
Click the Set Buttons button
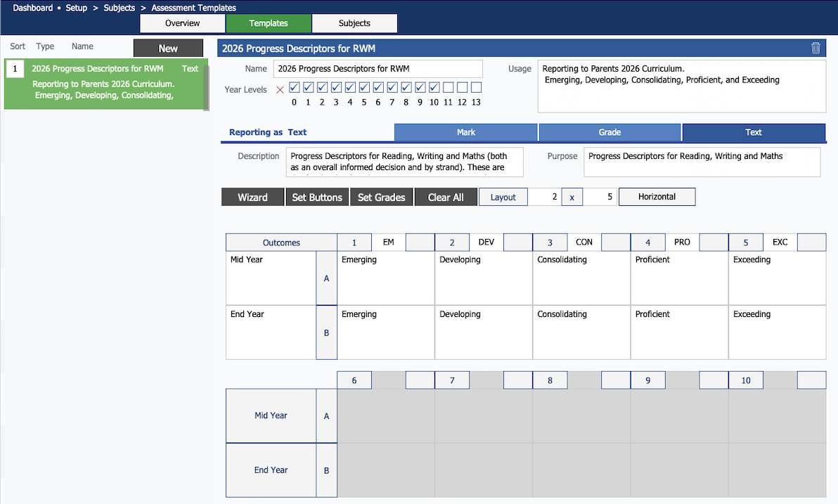pyautogui.click(x=317, y=198)
